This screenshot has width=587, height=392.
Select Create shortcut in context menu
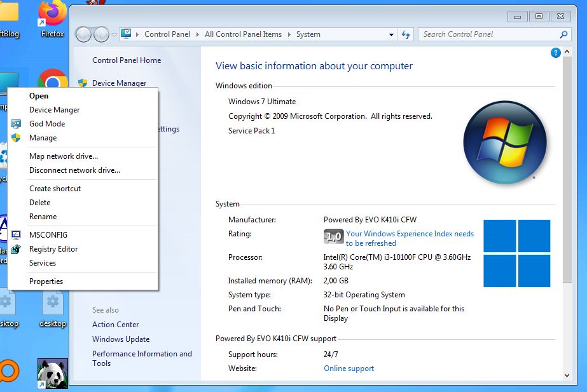point(83,189)
